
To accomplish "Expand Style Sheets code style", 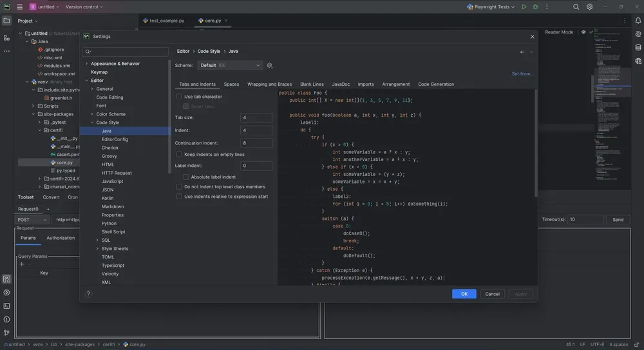I will (x=97, y=249).
